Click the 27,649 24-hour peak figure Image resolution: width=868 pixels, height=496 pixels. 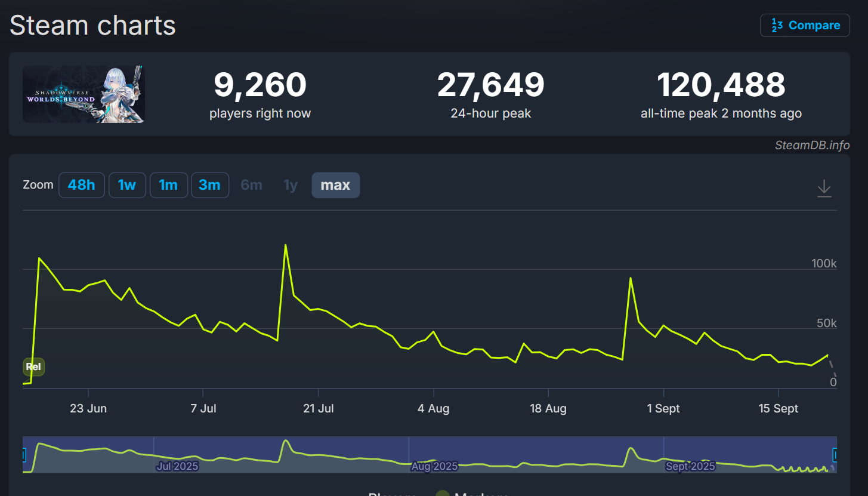point(490,85)
